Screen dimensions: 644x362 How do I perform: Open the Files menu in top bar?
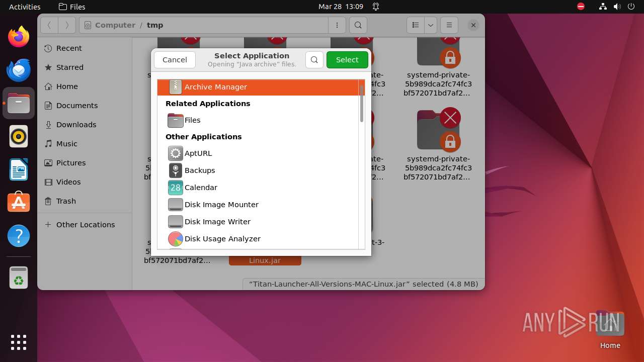click(x=72, y=7)
